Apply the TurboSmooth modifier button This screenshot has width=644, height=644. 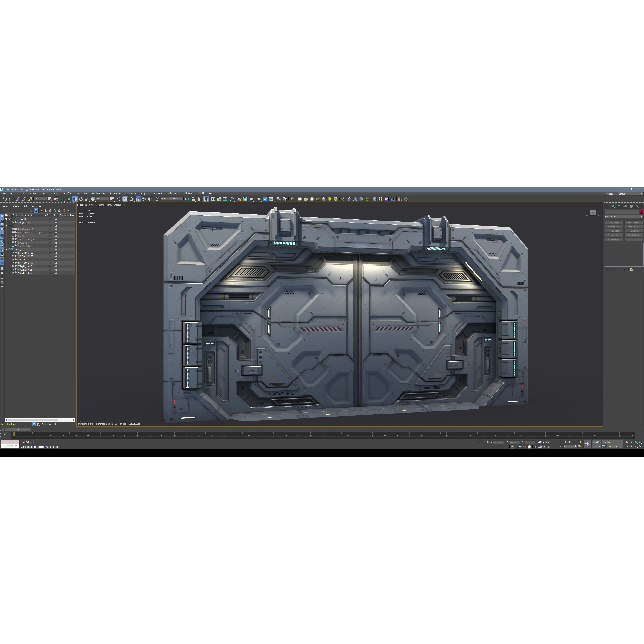click(x=634, y=235)
